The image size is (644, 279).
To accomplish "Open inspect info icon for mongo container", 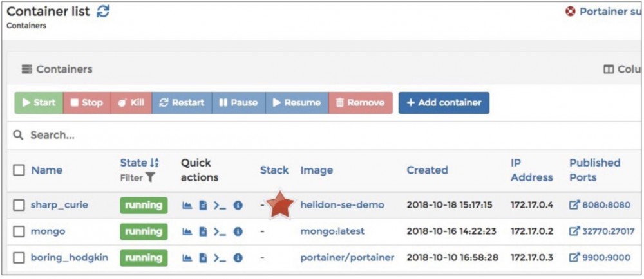I will click(x=238, y=231).
